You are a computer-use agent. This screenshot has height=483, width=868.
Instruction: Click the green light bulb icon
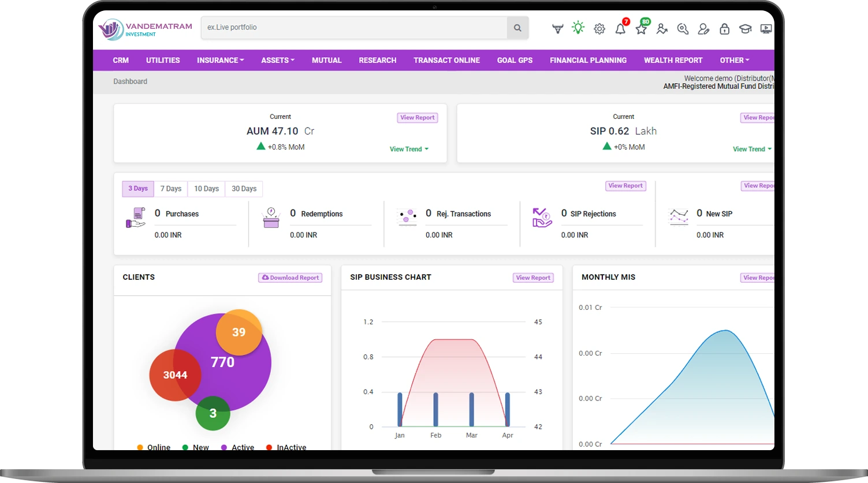578,28
